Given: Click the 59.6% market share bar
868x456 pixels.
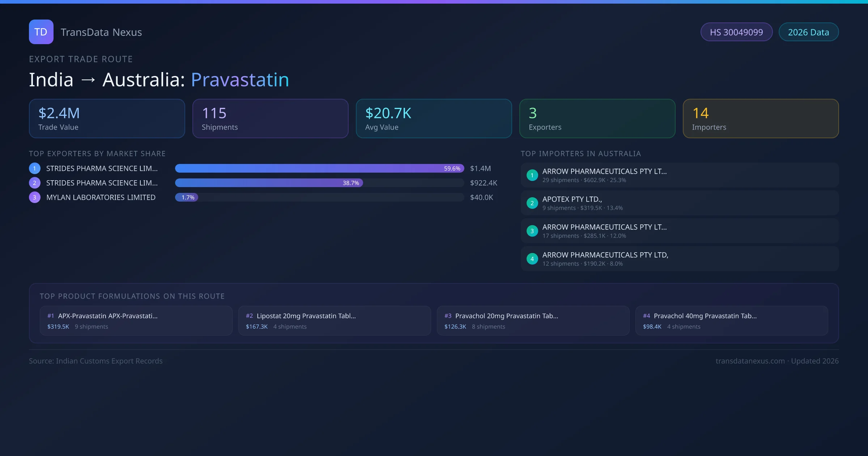Looking at the screenshot, I should pos(318,168).
